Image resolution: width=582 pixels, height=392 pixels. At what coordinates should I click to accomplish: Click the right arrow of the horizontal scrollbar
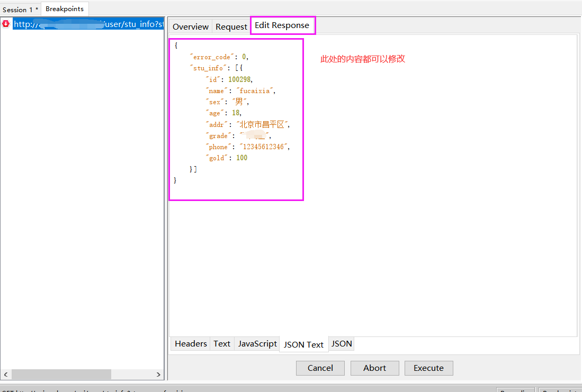pyautogui.click(x=158, y=375)
